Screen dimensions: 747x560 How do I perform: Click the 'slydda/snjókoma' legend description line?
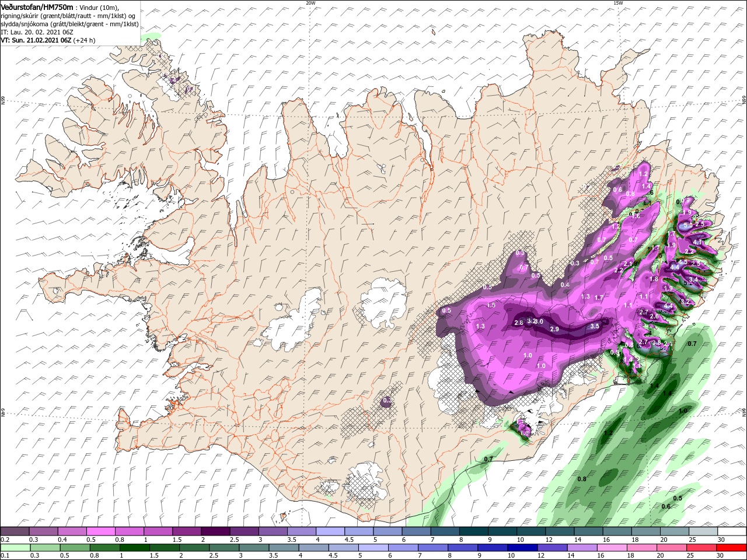69,24
